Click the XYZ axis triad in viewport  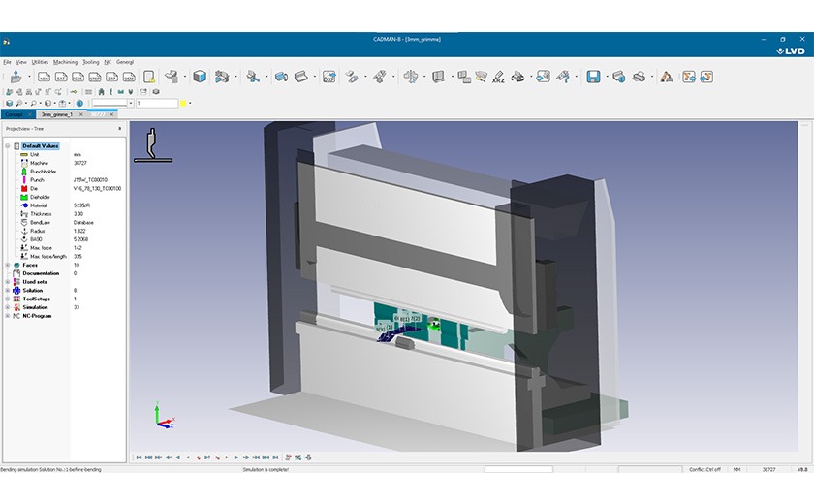(x=164, y=415)
